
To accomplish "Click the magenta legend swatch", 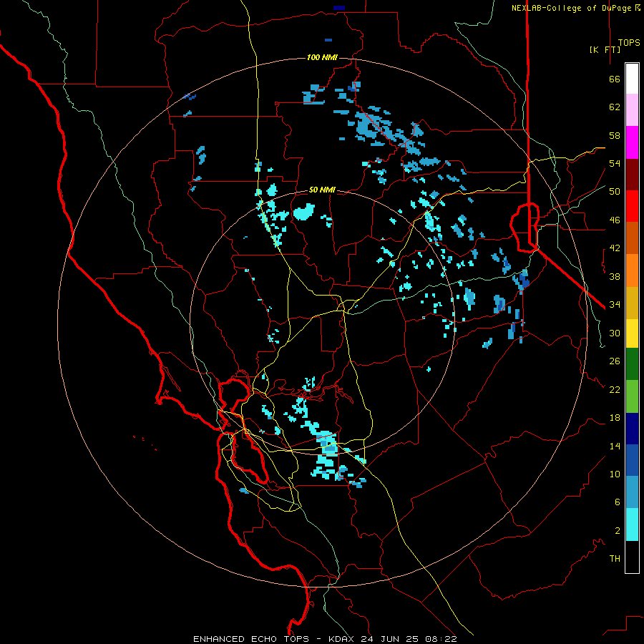I will [x=632, y=142].
